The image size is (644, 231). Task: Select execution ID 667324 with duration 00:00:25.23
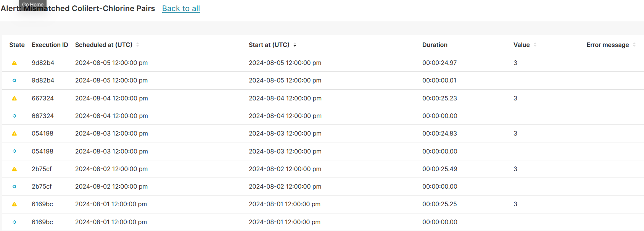(x=43, y=98)
